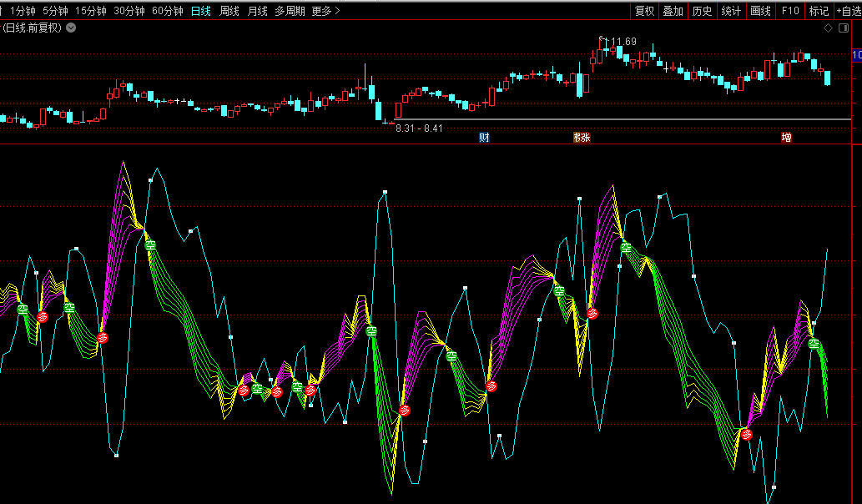
Task: Add stock via +自选 button
Action: tap(847, 11)
